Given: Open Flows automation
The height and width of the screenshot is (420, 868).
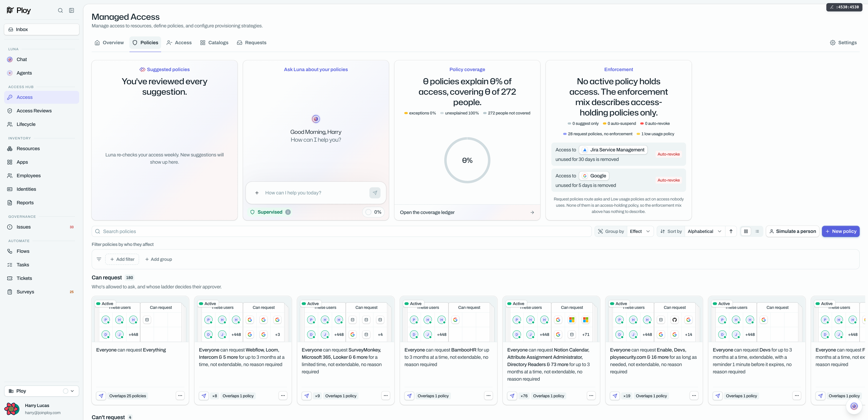Looking at the screenshot, I should pyautogui.click(x=41, y=251).
